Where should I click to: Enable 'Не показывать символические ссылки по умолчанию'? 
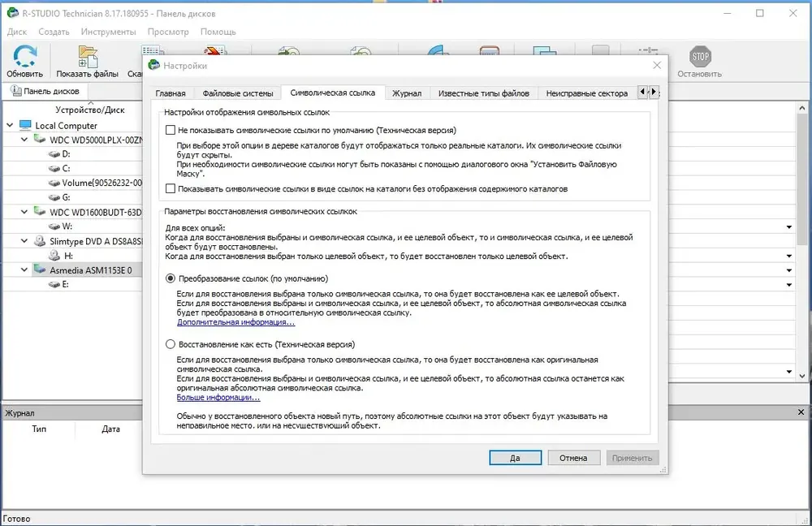point(171,130)
